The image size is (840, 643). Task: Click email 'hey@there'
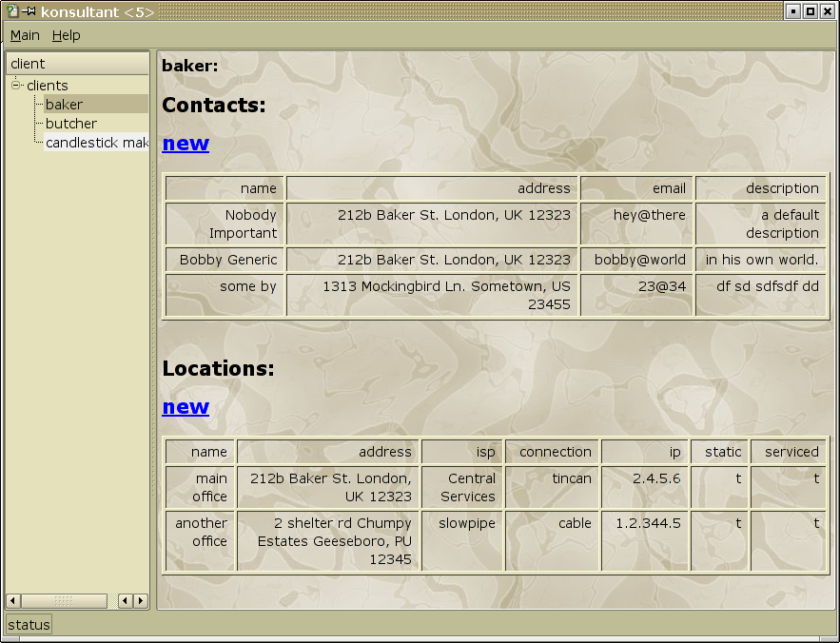(650, 215)
